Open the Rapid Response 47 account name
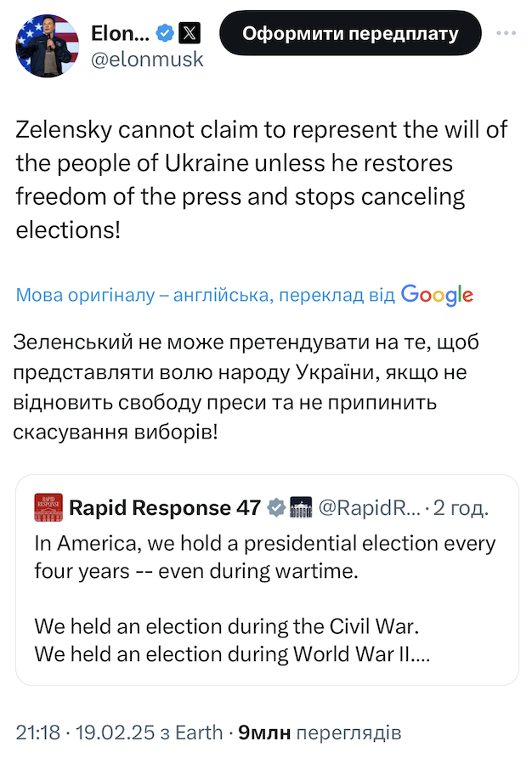 tap(164, 507)
